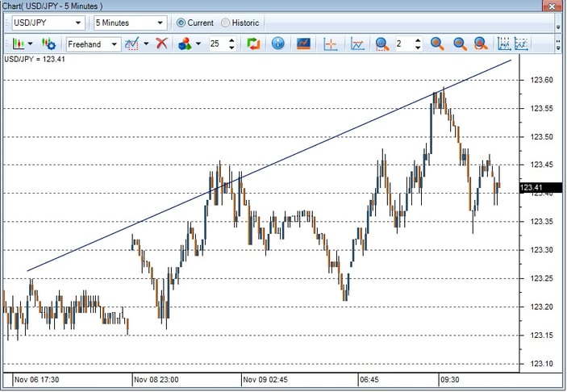Select the Historic radio button
Screen dimensions: 567x392
[x=225, y=23]
